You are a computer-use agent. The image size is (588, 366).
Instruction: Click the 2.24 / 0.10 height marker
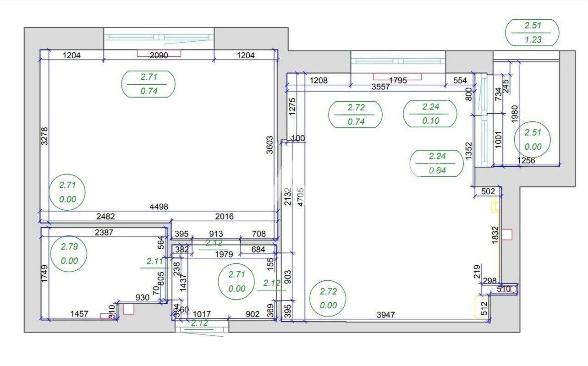430,114
